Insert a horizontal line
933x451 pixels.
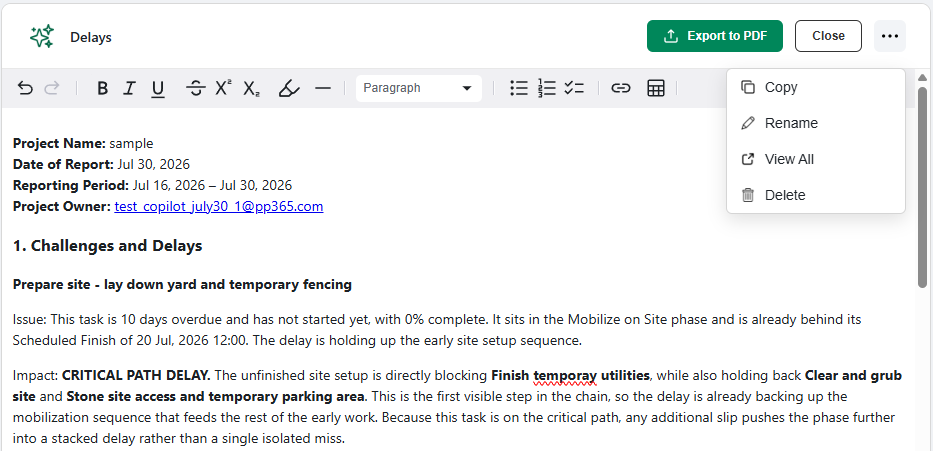323,88
